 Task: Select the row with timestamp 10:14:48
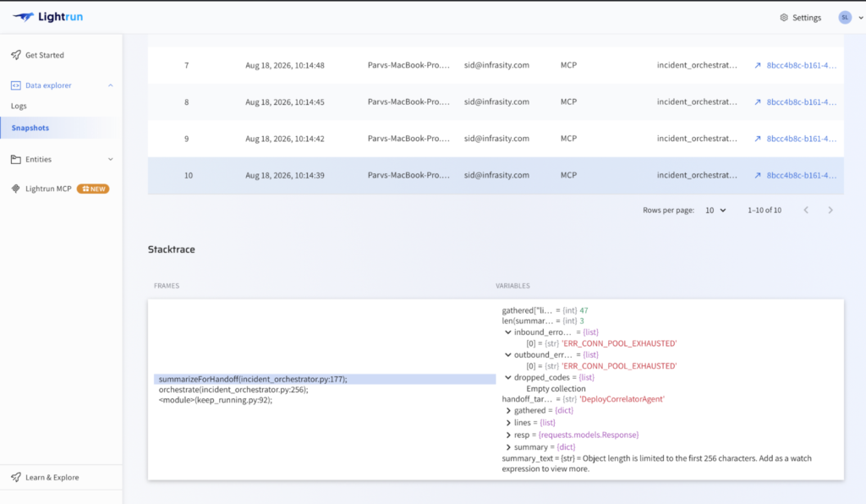[496, 65]
